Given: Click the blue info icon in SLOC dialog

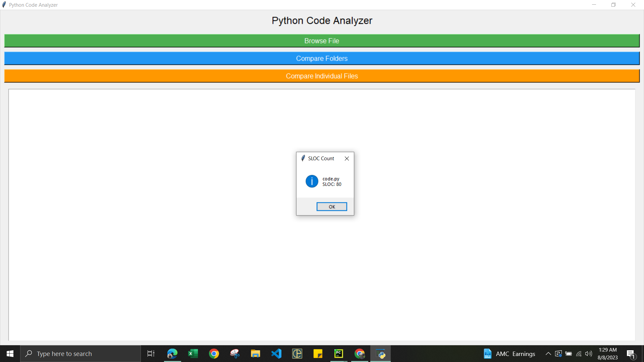Looking at the screenshot, I should (x=312, y=181).
